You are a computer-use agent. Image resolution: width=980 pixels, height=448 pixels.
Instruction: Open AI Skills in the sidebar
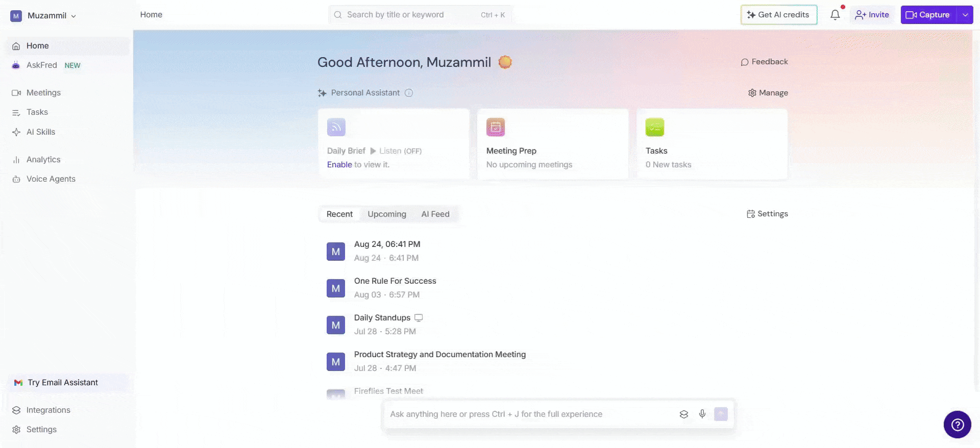(x=68, y=132)
